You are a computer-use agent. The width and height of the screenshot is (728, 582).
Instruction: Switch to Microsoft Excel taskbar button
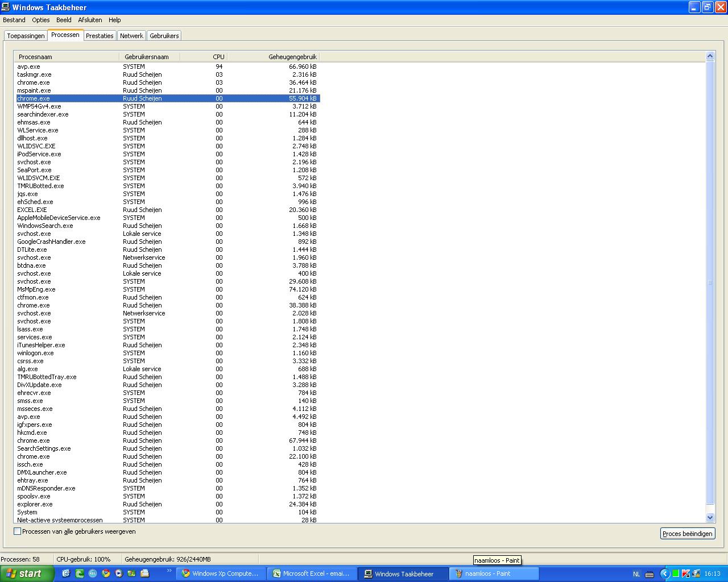point(311,573)
